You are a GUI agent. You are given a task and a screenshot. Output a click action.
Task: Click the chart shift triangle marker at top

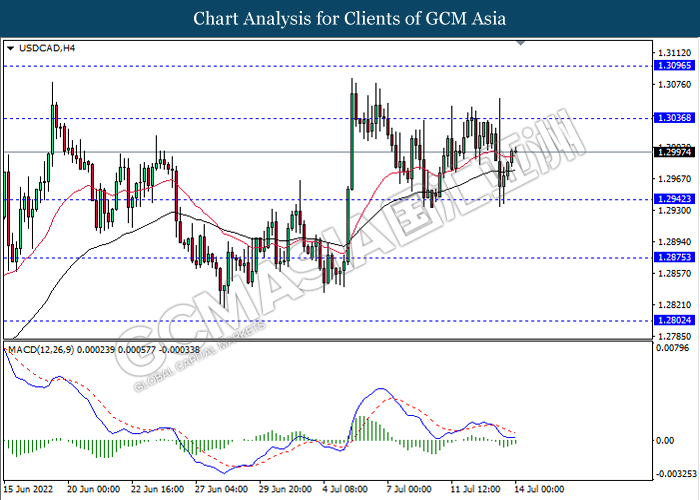pos(521,43)
